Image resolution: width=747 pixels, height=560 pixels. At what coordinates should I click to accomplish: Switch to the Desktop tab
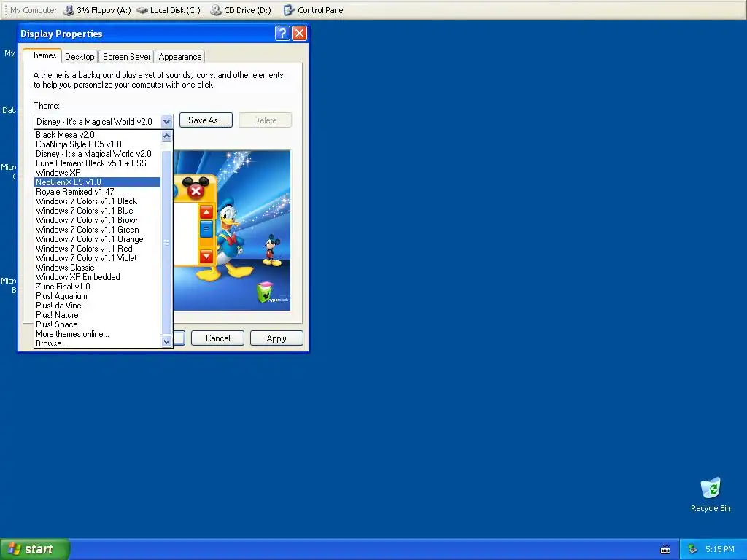[x=80, y=57]
